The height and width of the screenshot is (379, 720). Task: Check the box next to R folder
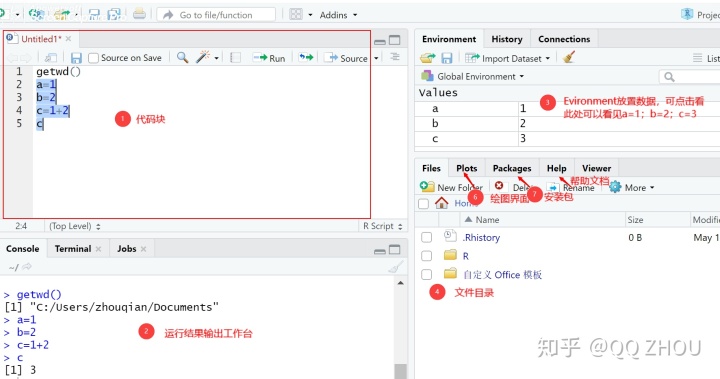[427, 255]
